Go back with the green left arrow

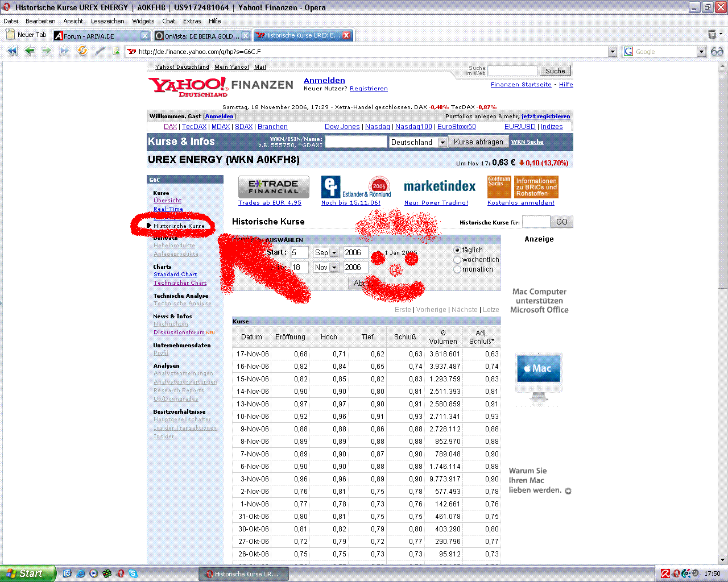(30, 51)
